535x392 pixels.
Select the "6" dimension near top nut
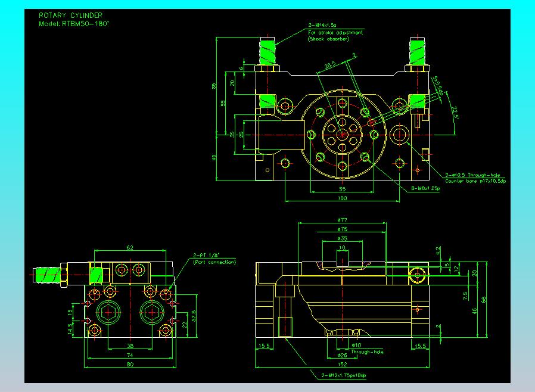[x=241, y=69]
